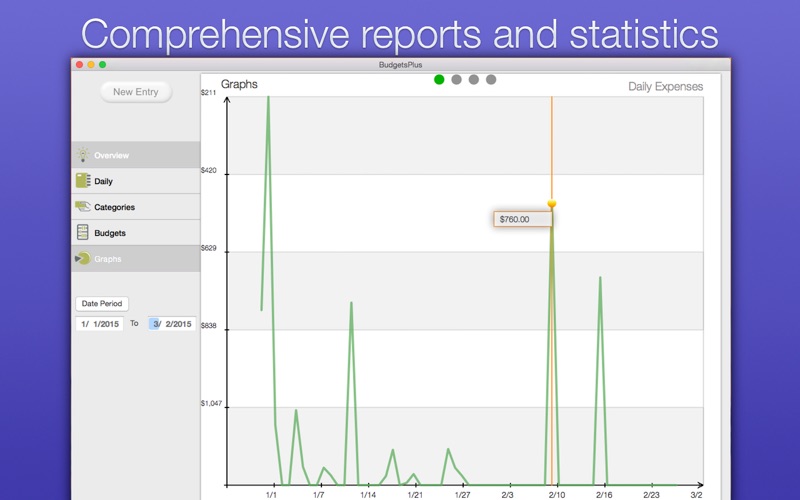800x500 pixels.
Task: Select the fourth graph page dot
Action: click(x=491, y=80)
